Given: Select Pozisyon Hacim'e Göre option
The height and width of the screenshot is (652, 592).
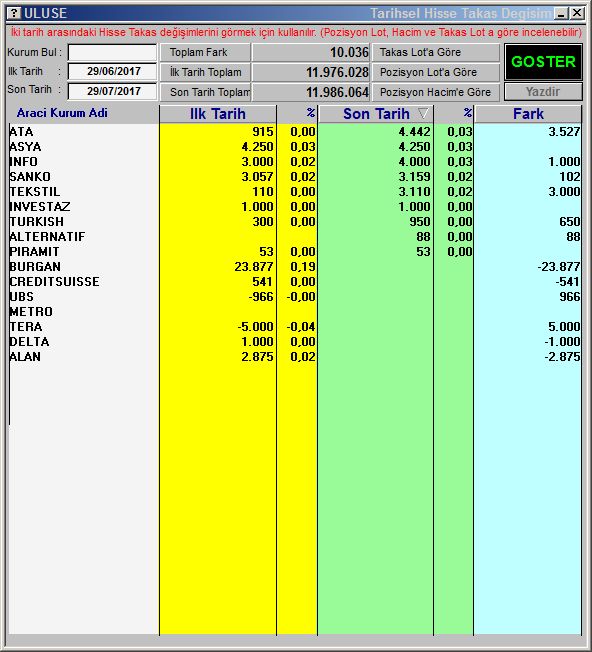Looking at the screenshot, I should click(x=435, y=92).
